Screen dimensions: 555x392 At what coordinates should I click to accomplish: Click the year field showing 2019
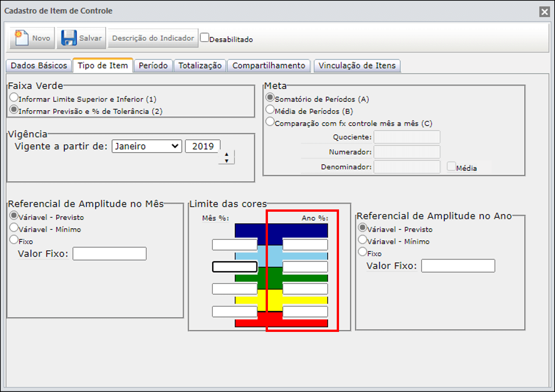203,146
